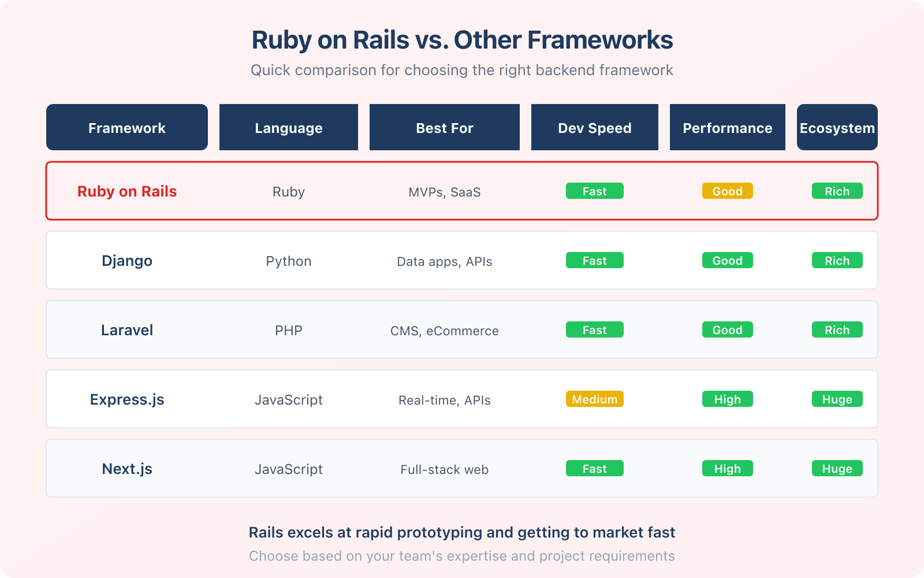
Task: Click the Dev Speed column header
Action: [x=594, y=127]
